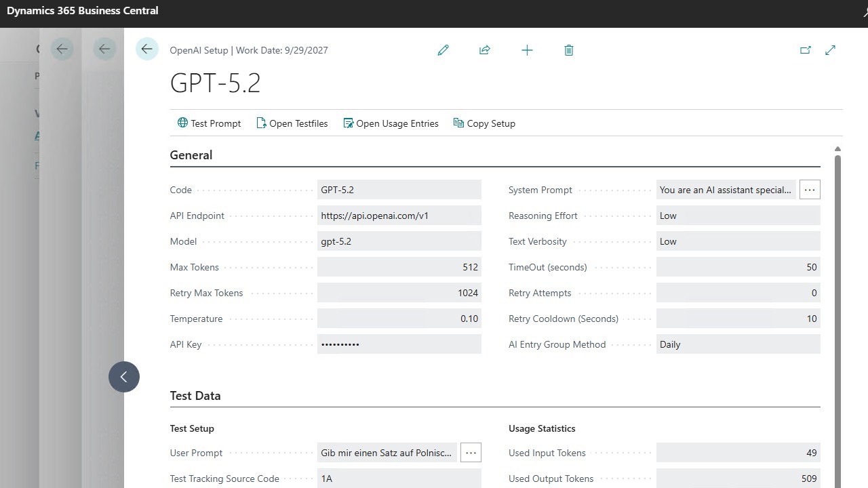Click the back arrow beside OpenAI Setup
868x488 pixels.
click(x=147, y=49)
